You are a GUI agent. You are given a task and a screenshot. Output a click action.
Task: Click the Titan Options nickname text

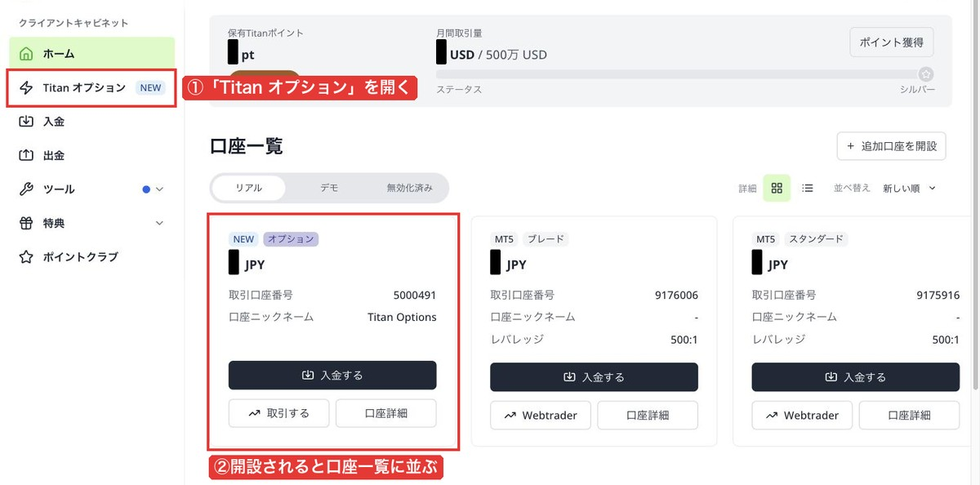[402, 318]
